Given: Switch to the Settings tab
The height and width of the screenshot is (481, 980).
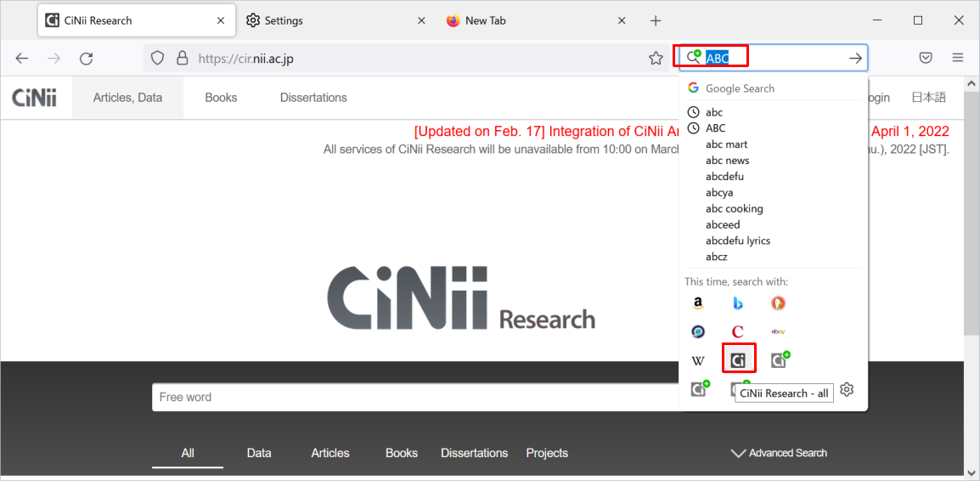Looking at the screenshot, I should (337, 20).
